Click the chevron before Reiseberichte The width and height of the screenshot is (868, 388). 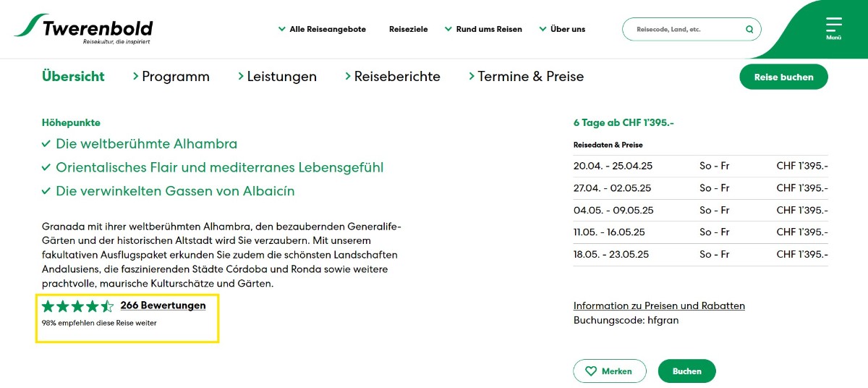point(348,76)
